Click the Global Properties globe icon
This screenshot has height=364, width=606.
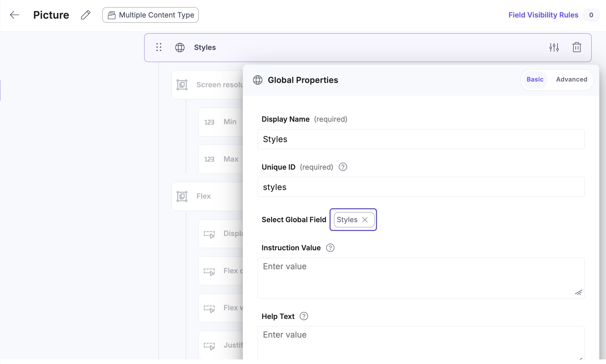pos(258,80)
